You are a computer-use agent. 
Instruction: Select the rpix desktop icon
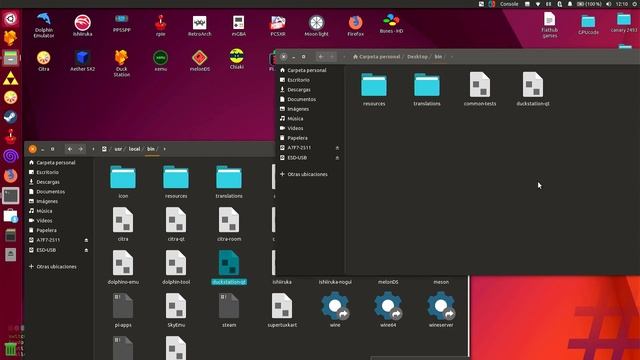pyautogui.click(x=160, y=25)
